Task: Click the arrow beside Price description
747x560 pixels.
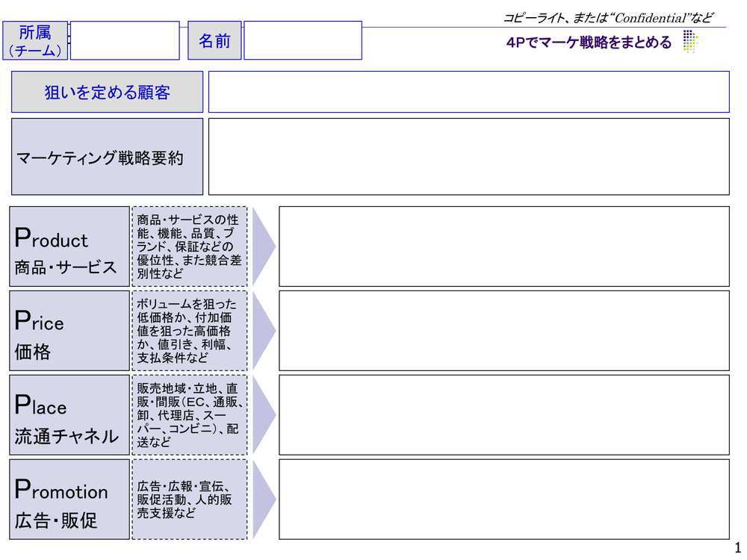Action: tap(262, 330)
